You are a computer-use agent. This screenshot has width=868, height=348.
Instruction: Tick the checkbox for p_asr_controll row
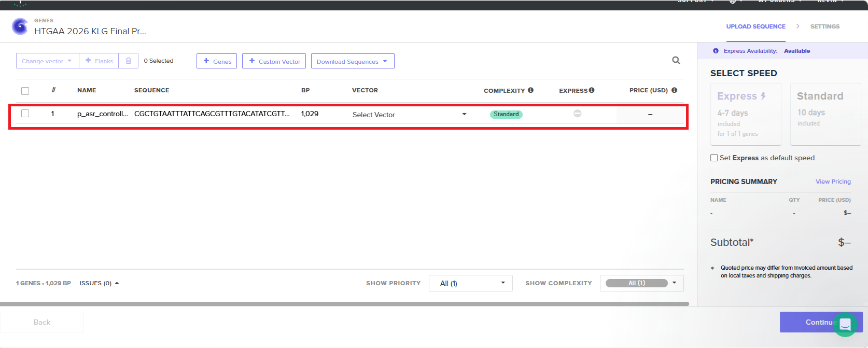pos(25,114)
